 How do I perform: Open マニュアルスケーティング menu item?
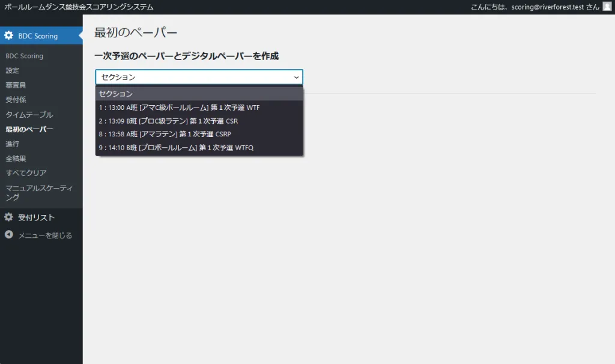[39, 192]
